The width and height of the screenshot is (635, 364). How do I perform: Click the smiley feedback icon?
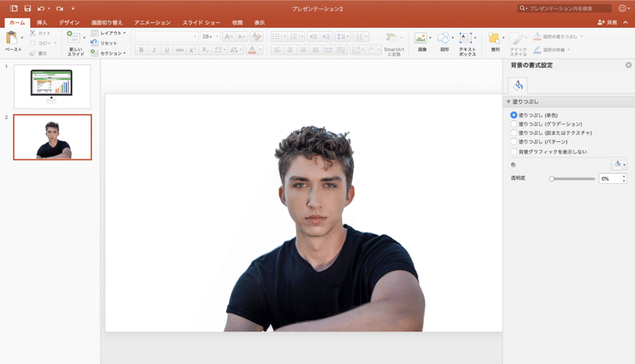pyautogui.click(x=622, y=8)
